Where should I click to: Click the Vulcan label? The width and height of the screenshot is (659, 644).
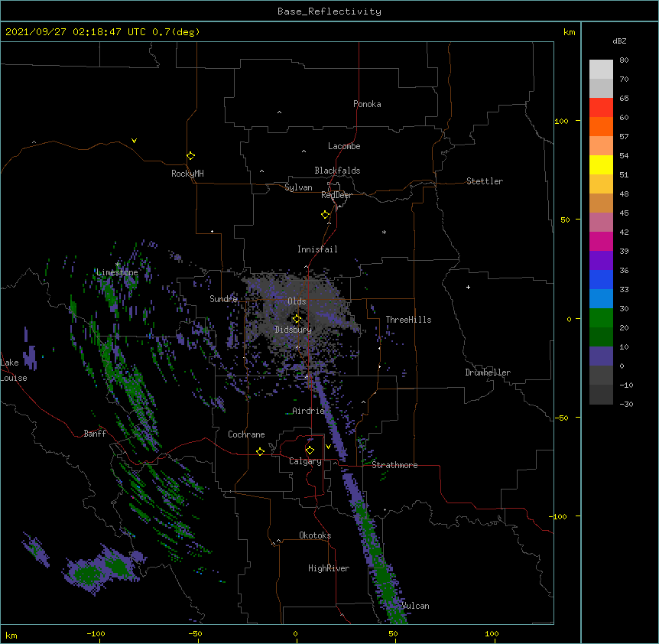click(415, 606)
